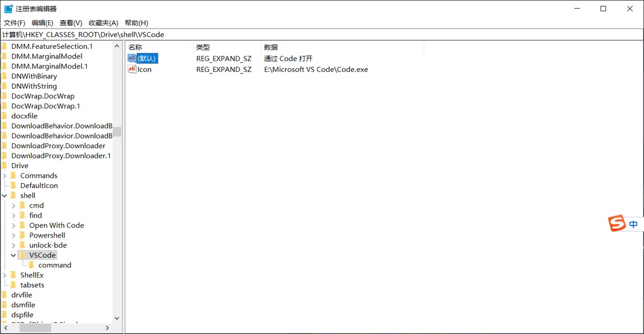644x334 pixels.
Task: Click the find folder icon
Action: (x=23, y=215)
